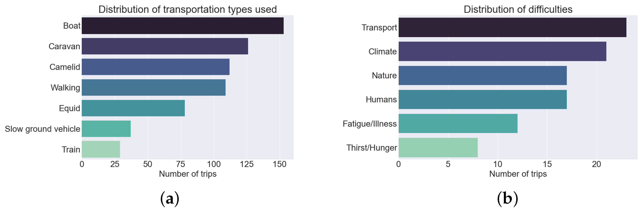Select the Nature bar
Screen dimensions: 644x212
point(483,75)
